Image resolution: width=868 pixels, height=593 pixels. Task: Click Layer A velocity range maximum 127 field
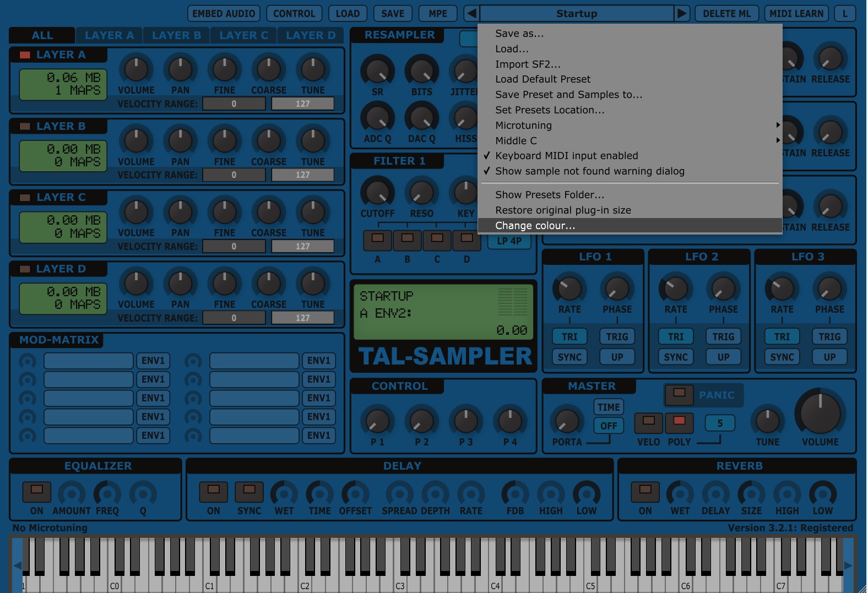point(302,104)
